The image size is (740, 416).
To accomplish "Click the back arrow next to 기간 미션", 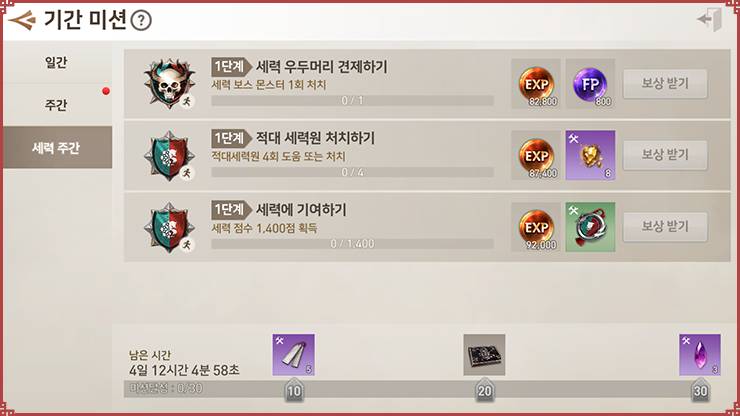I will pyautogui.click(x=22, y=20).
